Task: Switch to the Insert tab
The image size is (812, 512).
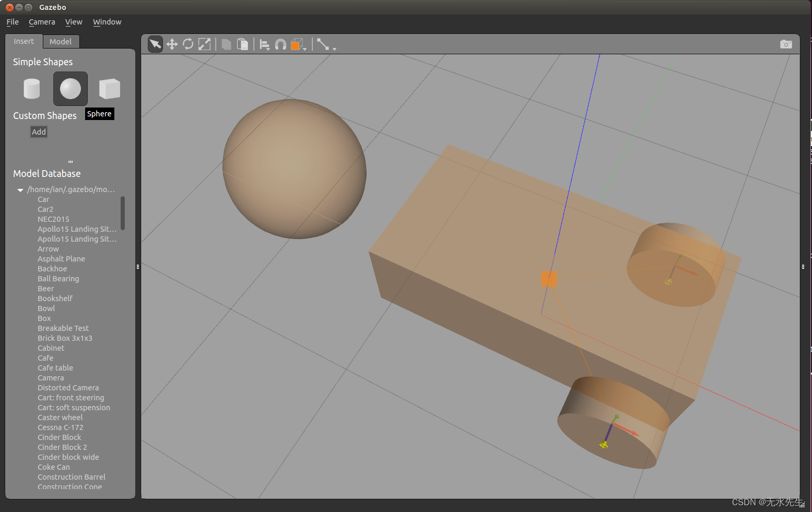Action: (23, 41)
